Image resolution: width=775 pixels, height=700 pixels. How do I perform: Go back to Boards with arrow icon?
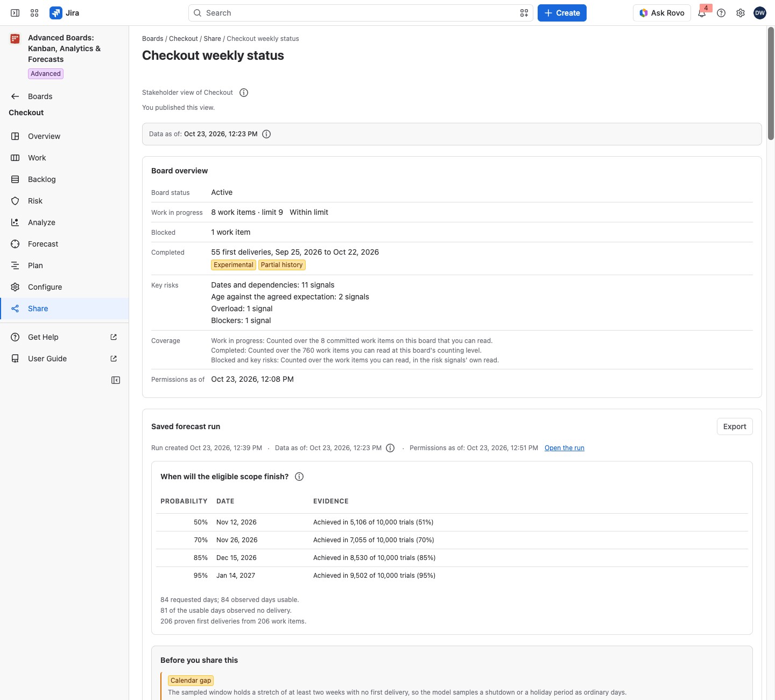[x=15, y=96]
